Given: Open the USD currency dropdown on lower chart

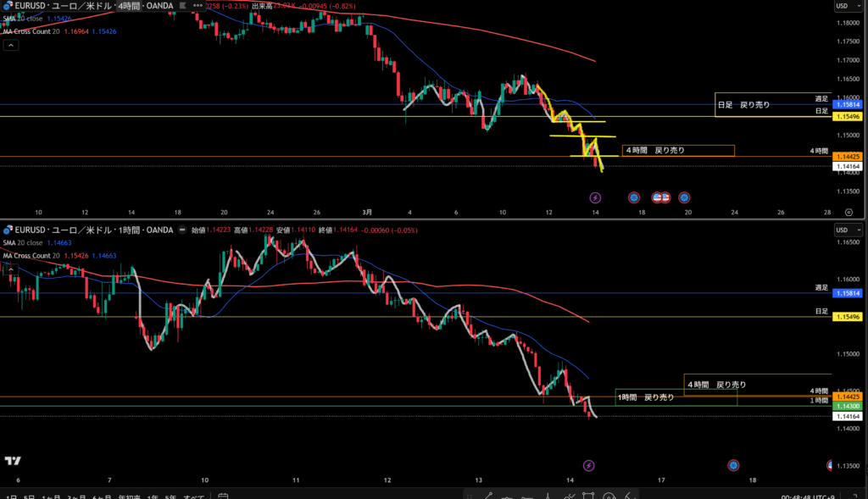Looking at the screenshot, I should [842, 230].
